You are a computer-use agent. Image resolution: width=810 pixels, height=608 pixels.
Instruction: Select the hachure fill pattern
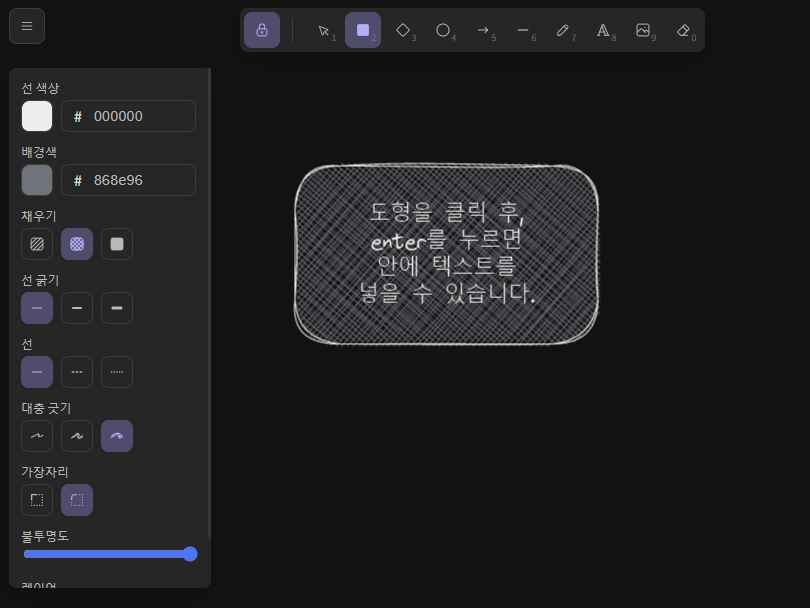click(x=37, y=244)
